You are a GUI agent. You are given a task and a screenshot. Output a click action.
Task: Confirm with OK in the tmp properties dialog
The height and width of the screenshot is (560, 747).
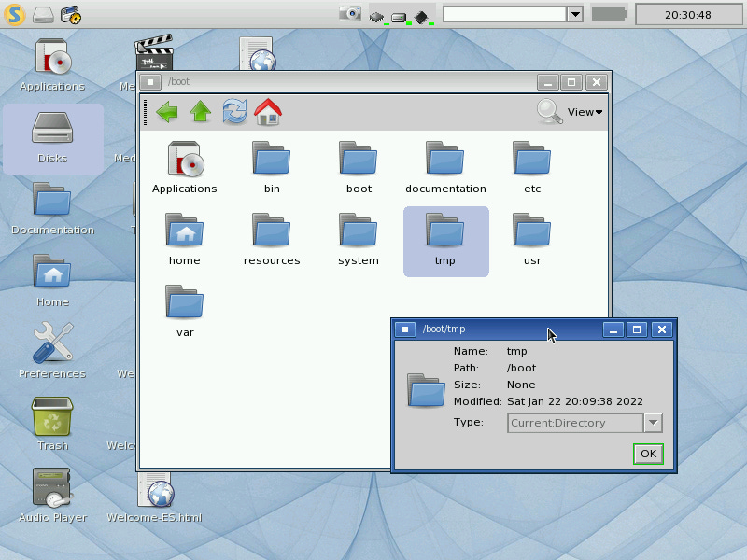point(647,454)
